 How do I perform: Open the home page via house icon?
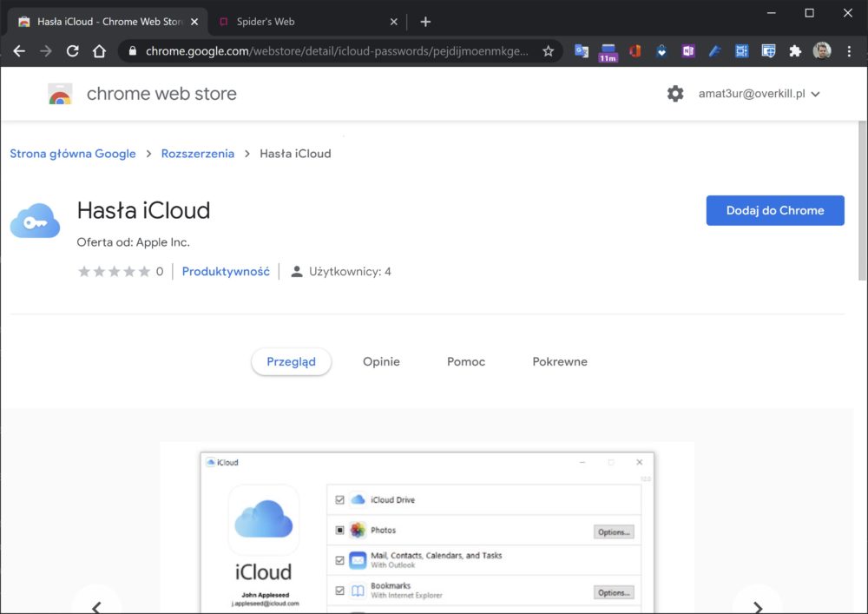pos(99,51)
